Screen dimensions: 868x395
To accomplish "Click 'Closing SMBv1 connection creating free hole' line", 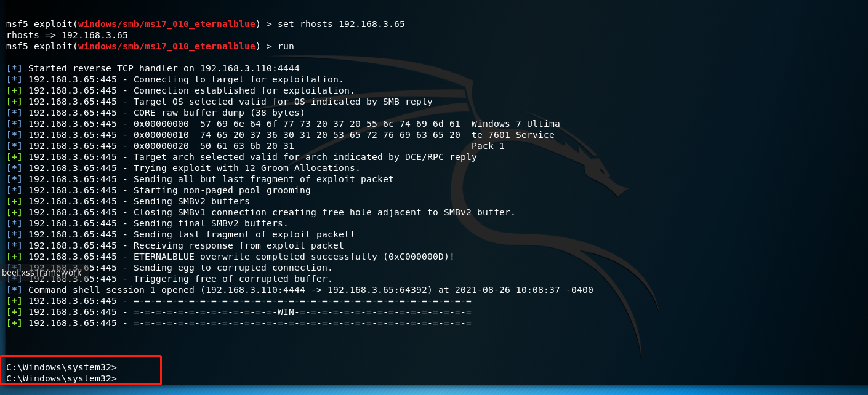I will pyautogui.click(x=261, y=212).
